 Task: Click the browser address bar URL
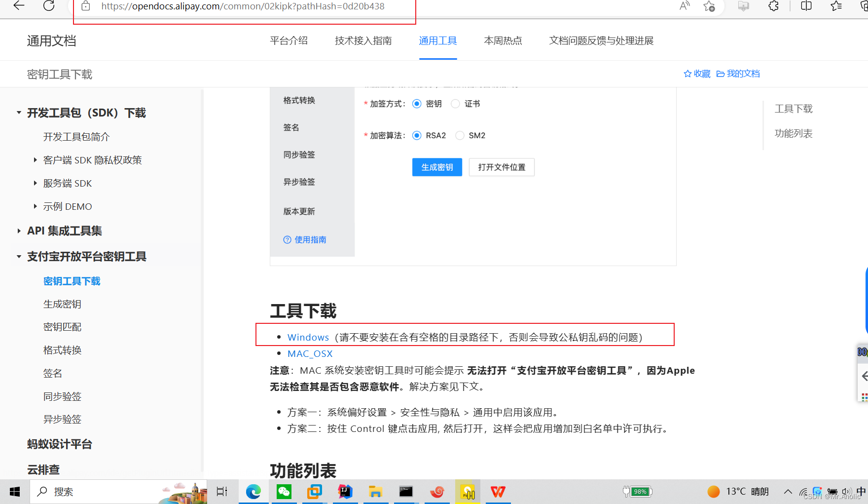(x=243, y=6)
